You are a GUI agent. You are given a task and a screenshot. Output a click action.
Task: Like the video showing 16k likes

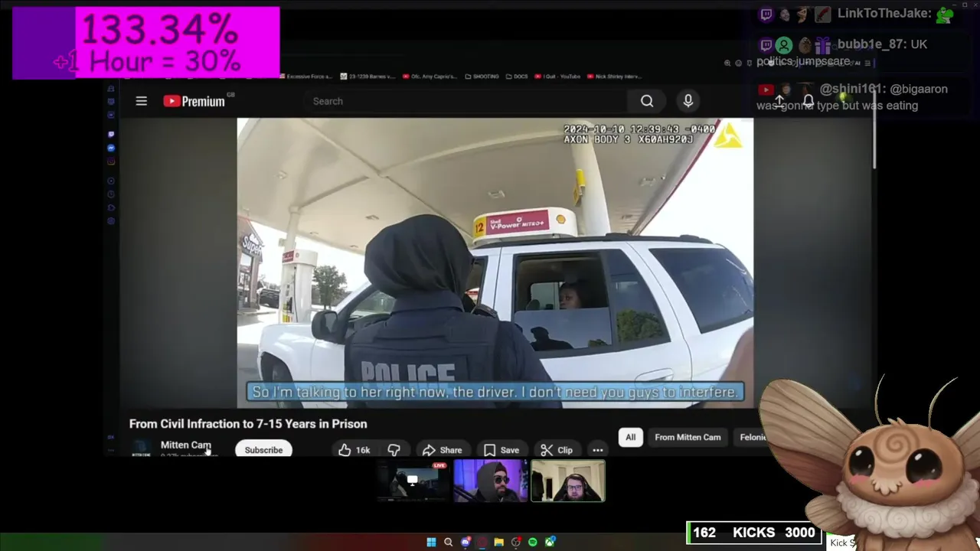click(x=354, y=450)
